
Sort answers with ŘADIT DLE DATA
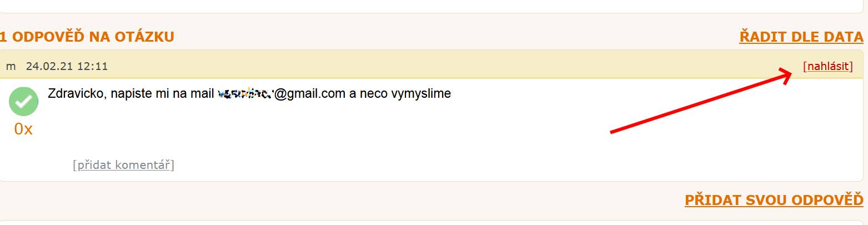click(801, 37)
